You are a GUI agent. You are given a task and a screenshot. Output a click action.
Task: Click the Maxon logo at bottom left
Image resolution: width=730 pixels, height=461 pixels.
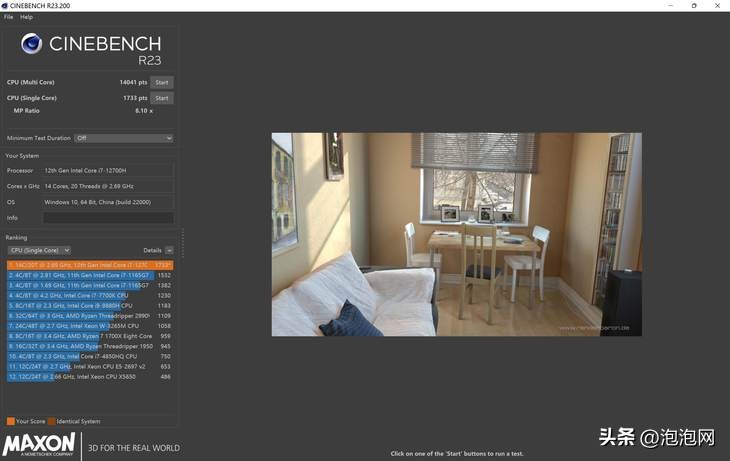click(x=39, y=444)
